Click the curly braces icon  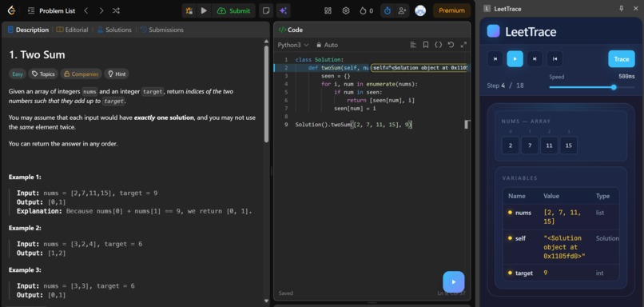(x=438, y=45)
